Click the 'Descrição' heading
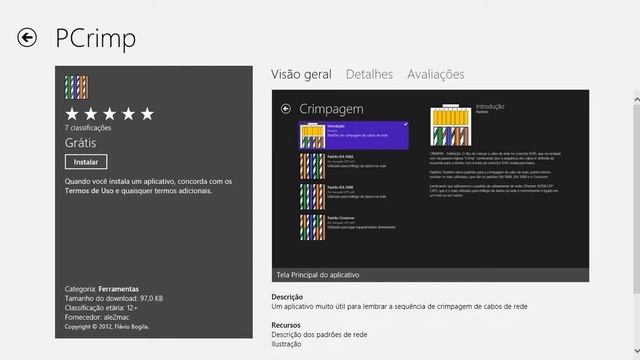 pyautogui.click(x=287, y=297)
